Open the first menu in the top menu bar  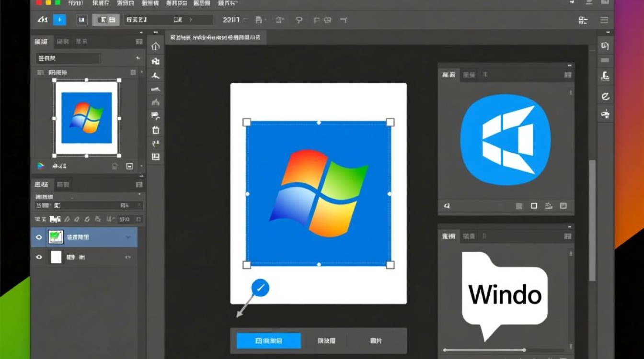(75, 3)
